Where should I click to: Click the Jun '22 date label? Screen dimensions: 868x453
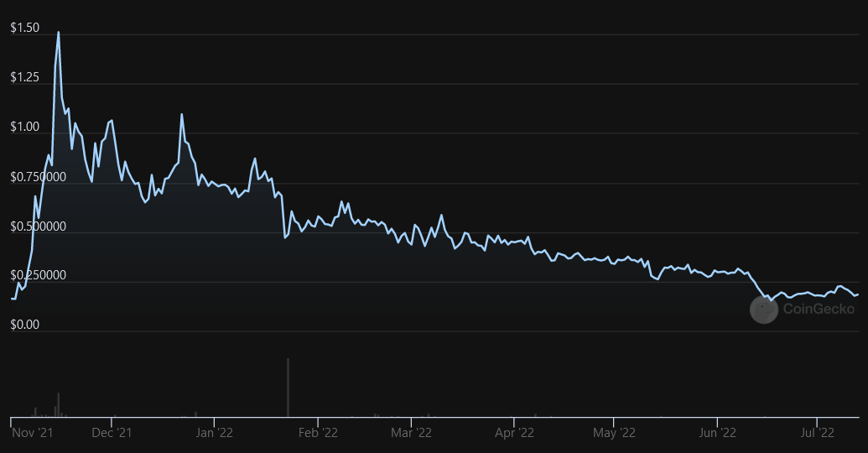[717, 433]
